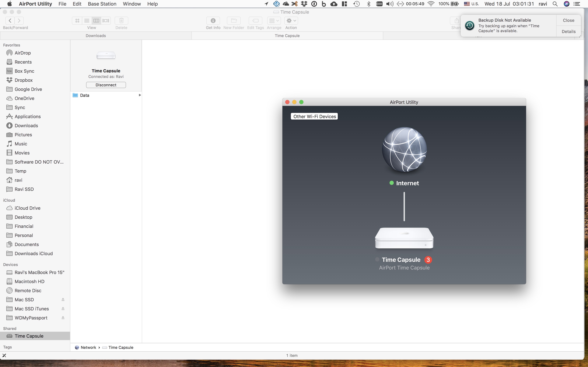The width and height of the screenshot is (588, 367).
Task: Click Network in the path bar
Action: tap(88, 347)
